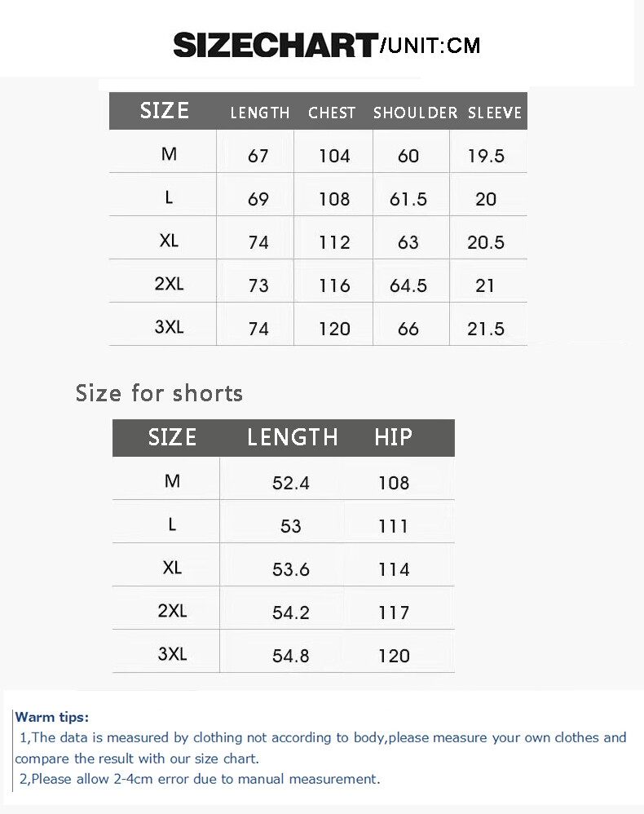Click hip value 117 in 2XL row
Image resolution: width=644 pixels, height=814 pixels.
pos(394,613)
